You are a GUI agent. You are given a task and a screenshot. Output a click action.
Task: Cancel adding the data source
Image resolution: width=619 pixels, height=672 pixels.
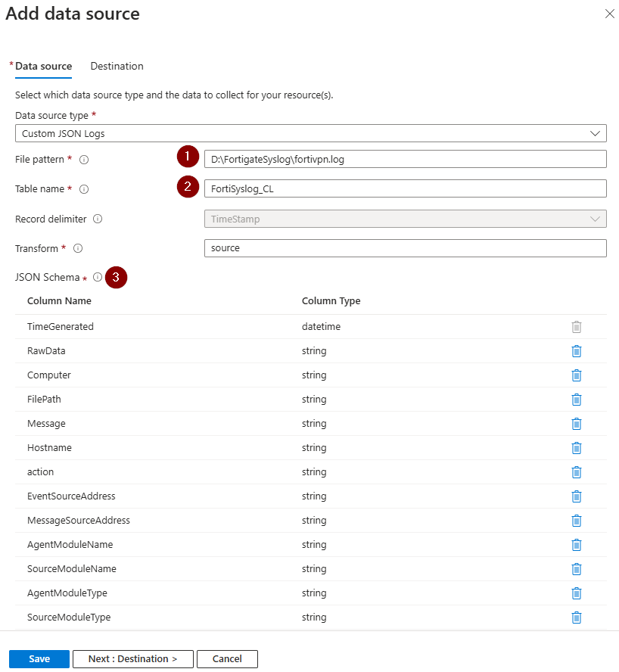point(227,659)
